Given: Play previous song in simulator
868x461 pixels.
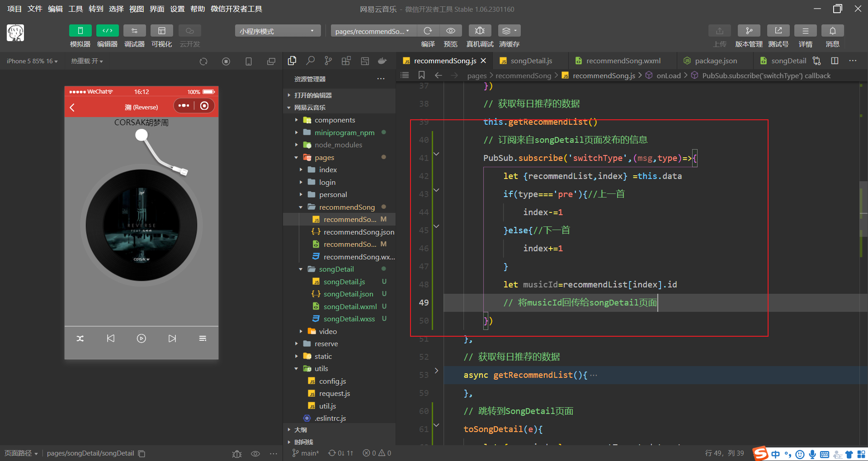Looking at the screenshot, I should click(x=111, y=339).
